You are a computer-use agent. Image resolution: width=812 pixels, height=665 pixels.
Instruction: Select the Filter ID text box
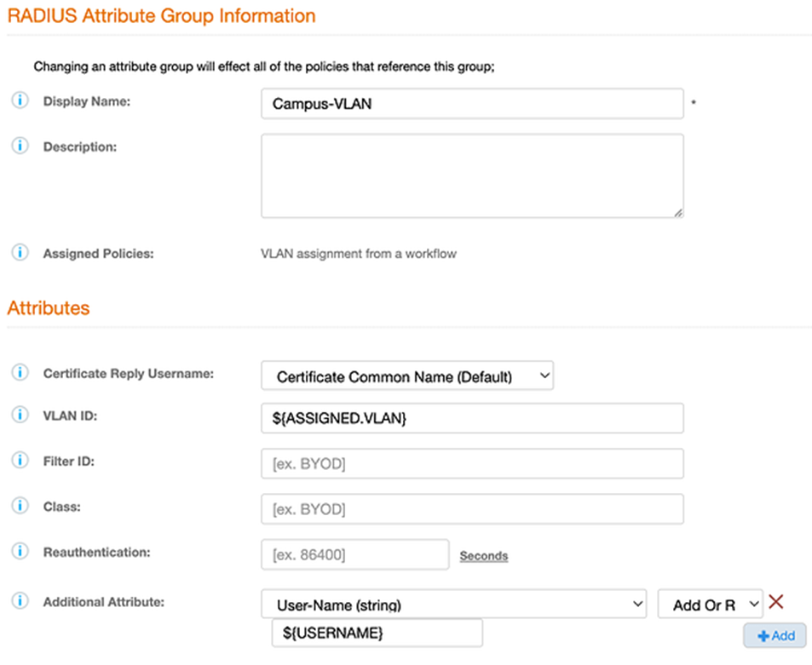point(472,464)
